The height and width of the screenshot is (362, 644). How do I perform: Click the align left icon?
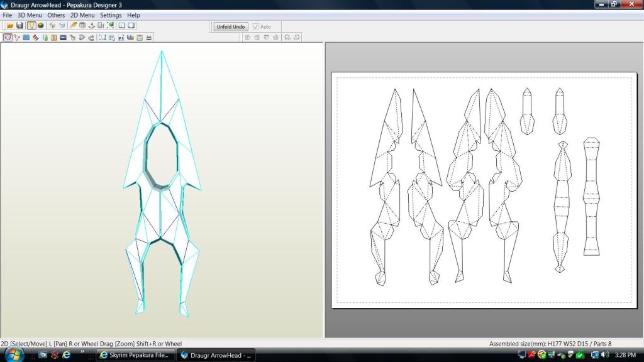248,37
